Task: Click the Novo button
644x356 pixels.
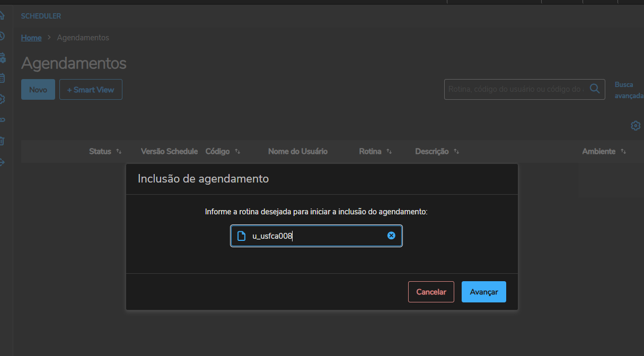Action: click(x=38, y=90)
